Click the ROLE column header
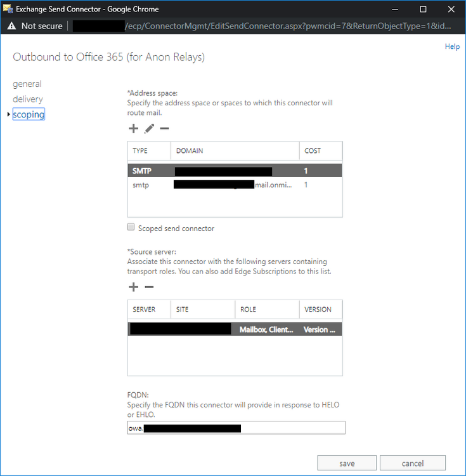The height and width of the screenshot is (476, 466). click(267, 309)
